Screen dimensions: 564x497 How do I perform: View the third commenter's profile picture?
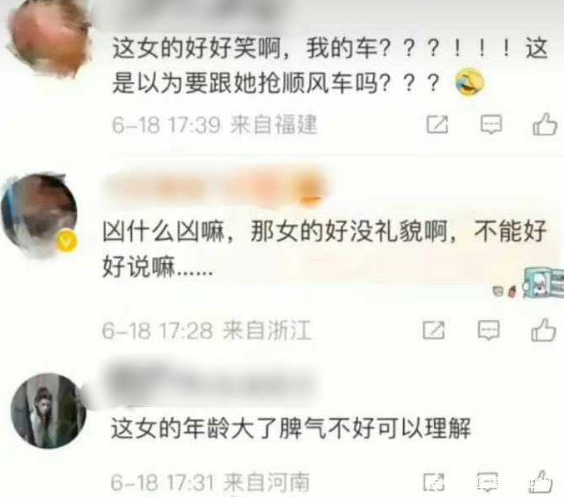[x=48, y=410]
